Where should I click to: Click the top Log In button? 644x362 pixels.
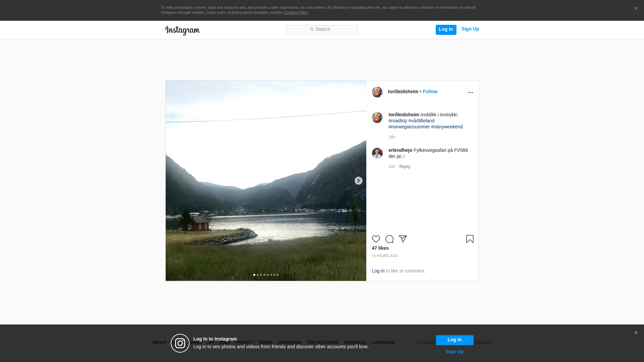coord(446,30)
